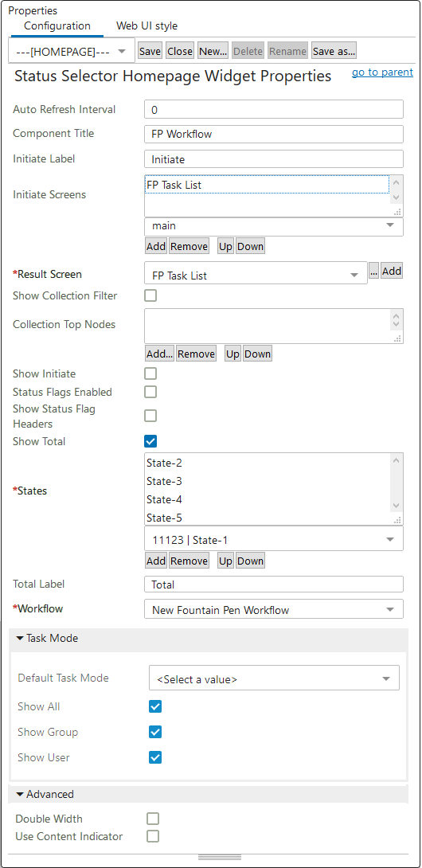
Task: Check the Double Width option
Action: 153,819
